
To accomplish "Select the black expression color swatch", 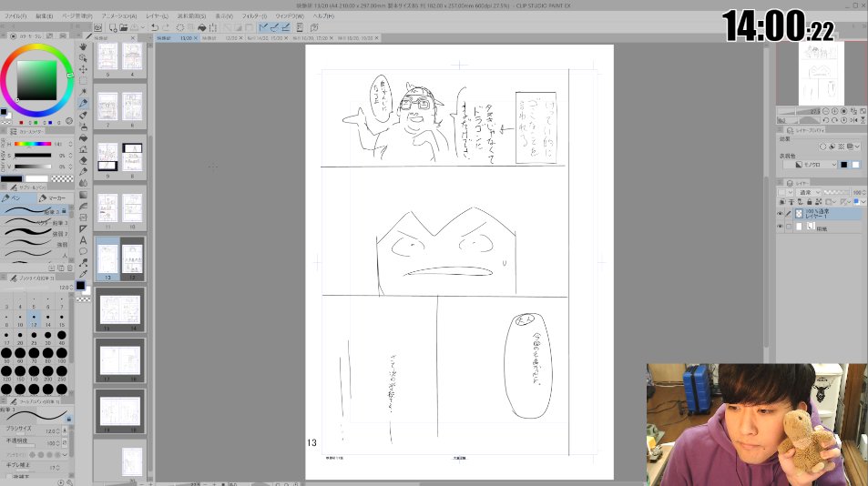I will point(843,165).
